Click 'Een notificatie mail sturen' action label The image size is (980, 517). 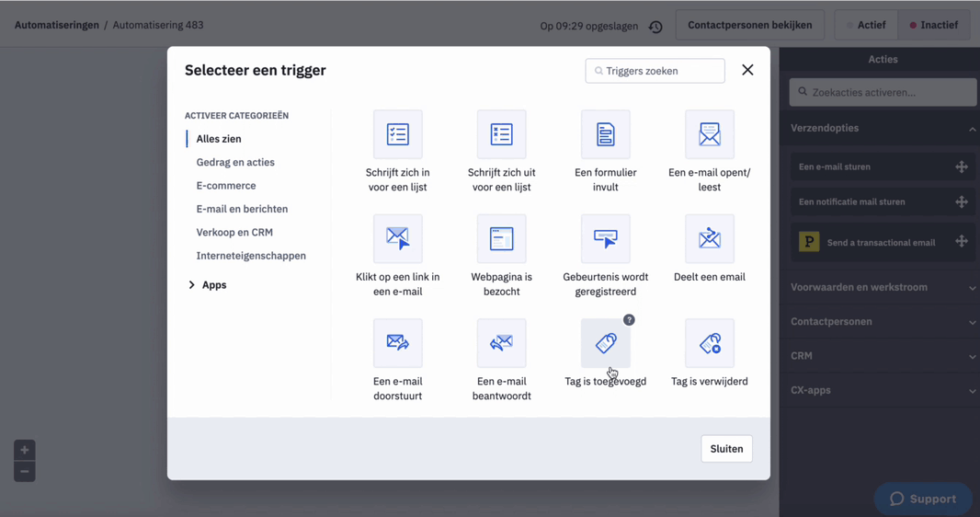[851, 201]
